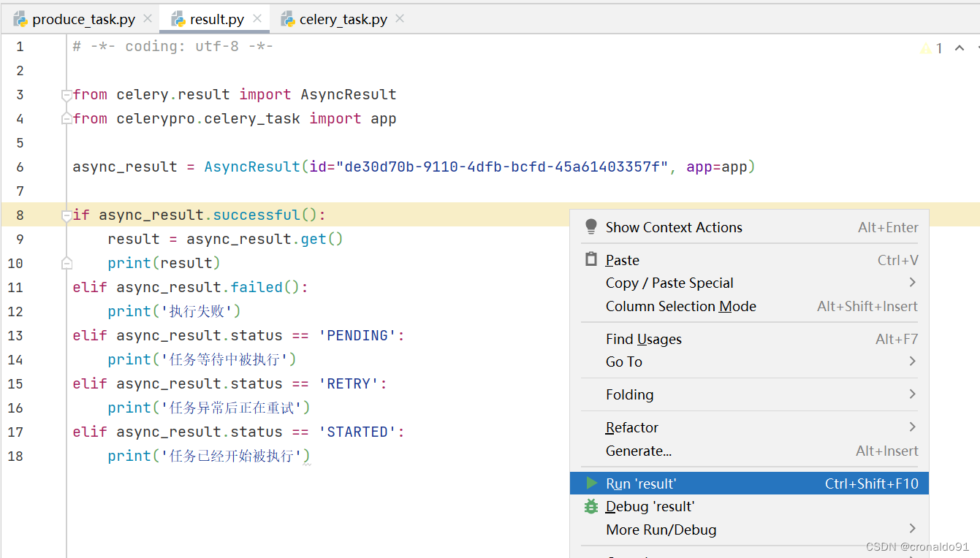
Task: Click 'print(result)' on line 10
Action: pos(164,263)
